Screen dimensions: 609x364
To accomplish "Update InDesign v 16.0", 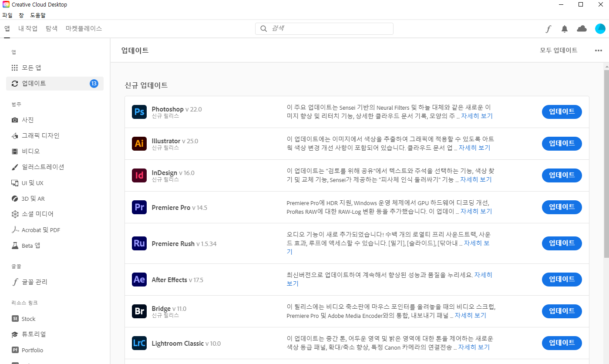I will click(x=562, y=175).
